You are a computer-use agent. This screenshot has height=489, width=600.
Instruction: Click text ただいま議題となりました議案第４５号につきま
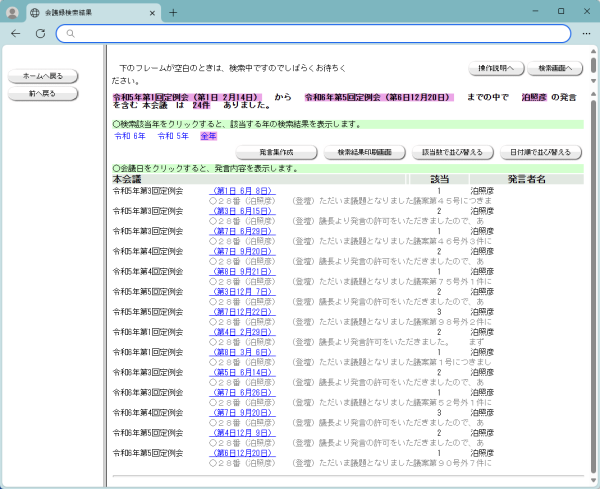[x=405, y=201]
